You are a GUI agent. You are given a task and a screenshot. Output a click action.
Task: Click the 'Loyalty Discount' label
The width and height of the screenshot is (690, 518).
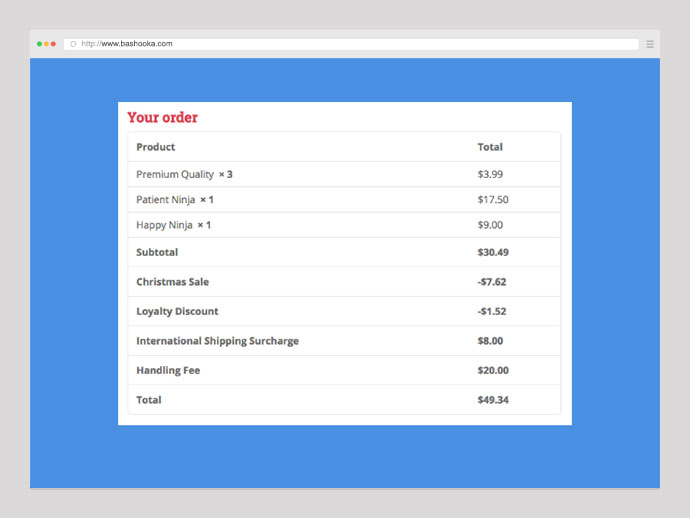[177, 312]
